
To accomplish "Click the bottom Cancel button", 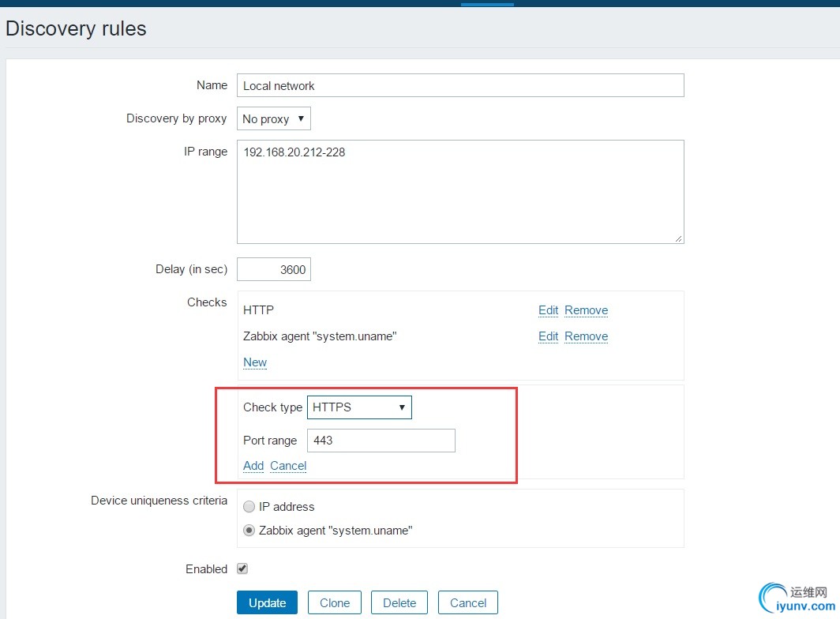I will tap(468, 603).
